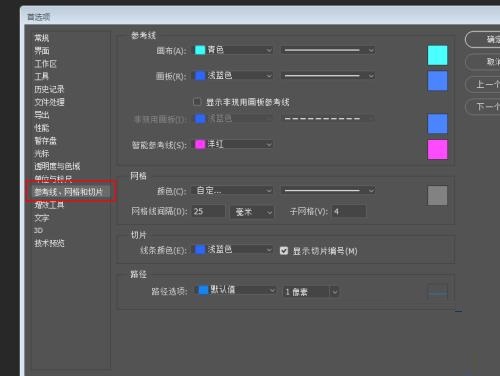Click the 上一个 button
The image size is (500, 376).
483,84
